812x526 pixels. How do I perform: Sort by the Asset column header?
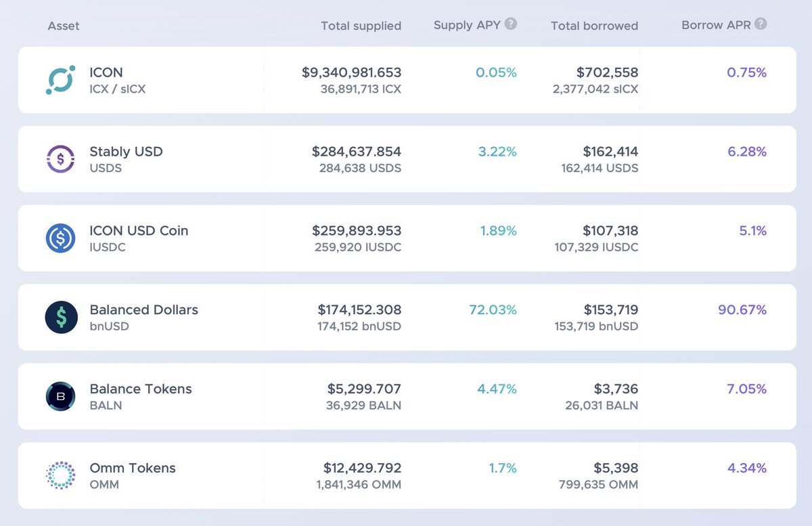(x=64, y=26)
